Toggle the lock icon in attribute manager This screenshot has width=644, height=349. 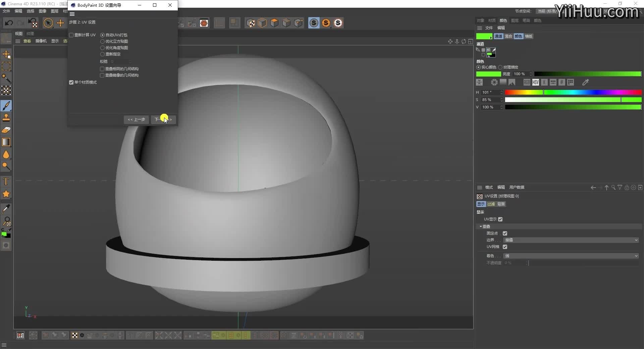click(x=627, y=188)
